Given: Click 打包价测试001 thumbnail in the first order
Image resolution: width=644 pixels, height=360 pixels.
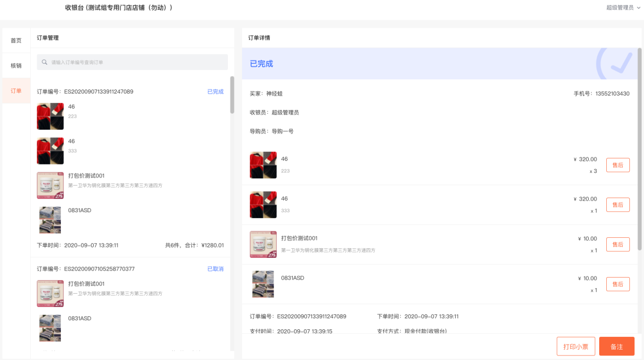Looking at the screenshot, I should click(x=50, y=186).
